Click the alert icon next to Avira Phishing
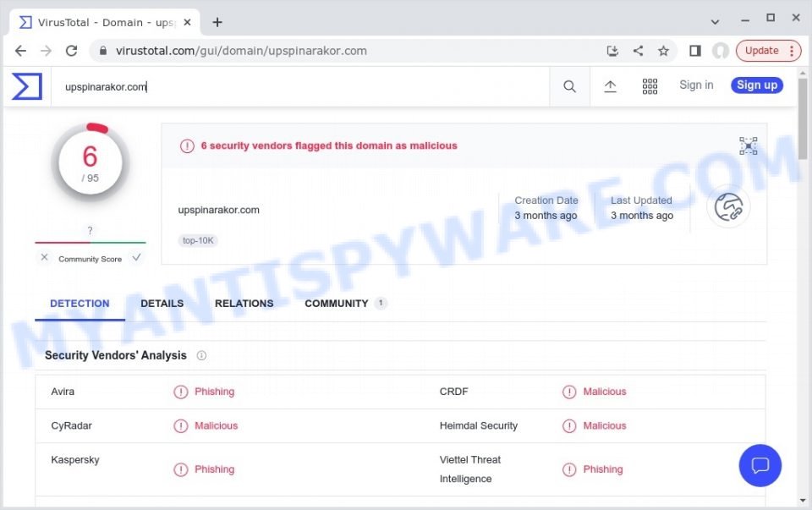This screenshot has height=510, width=812. point(181,392)
